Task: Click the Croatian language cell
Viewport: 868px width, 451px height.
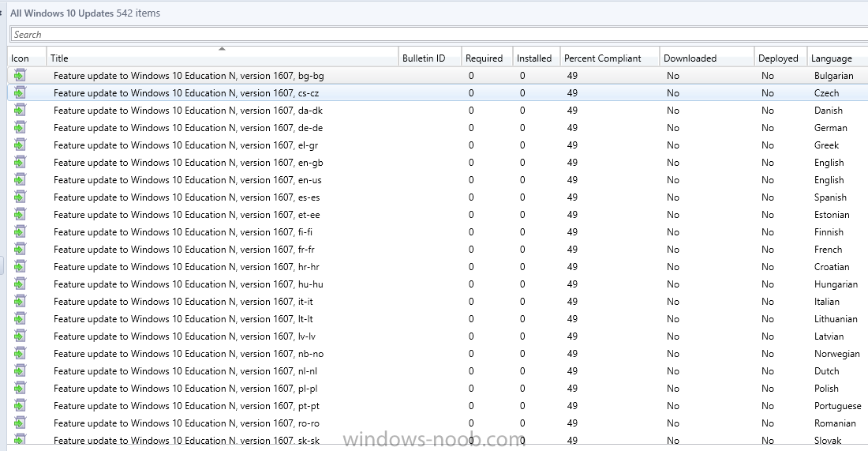Action: click(832, 266)
